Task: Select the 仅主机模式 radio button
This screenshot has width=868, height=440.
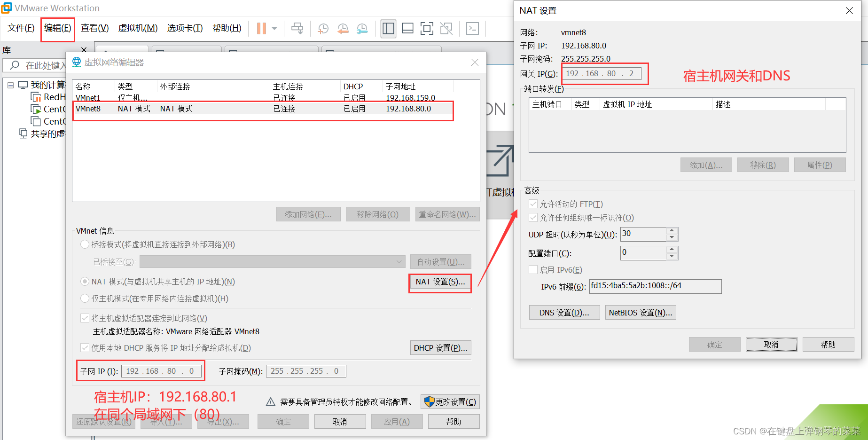Action: click(85, 299)
